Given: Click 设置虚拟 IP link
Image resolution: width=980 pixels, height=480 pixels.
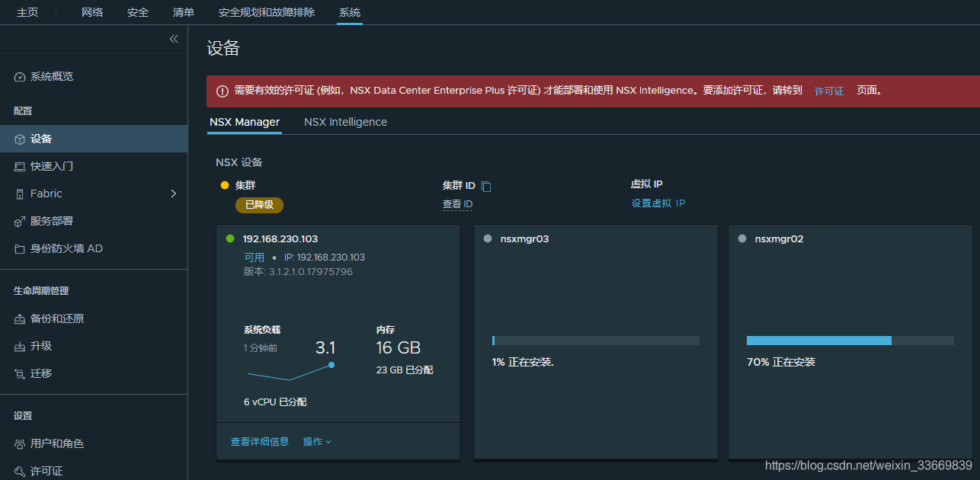Looking at the screenshot, I should 658,203.
